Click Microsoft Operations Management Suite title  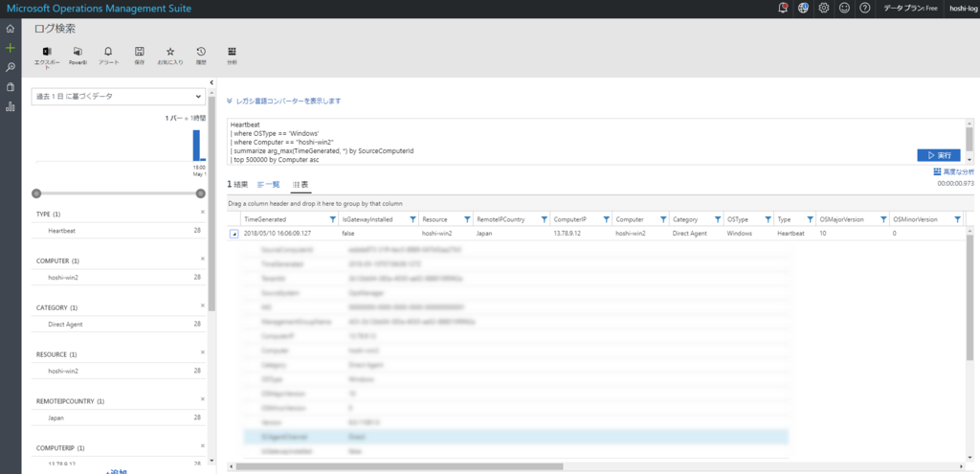[99, 8]
